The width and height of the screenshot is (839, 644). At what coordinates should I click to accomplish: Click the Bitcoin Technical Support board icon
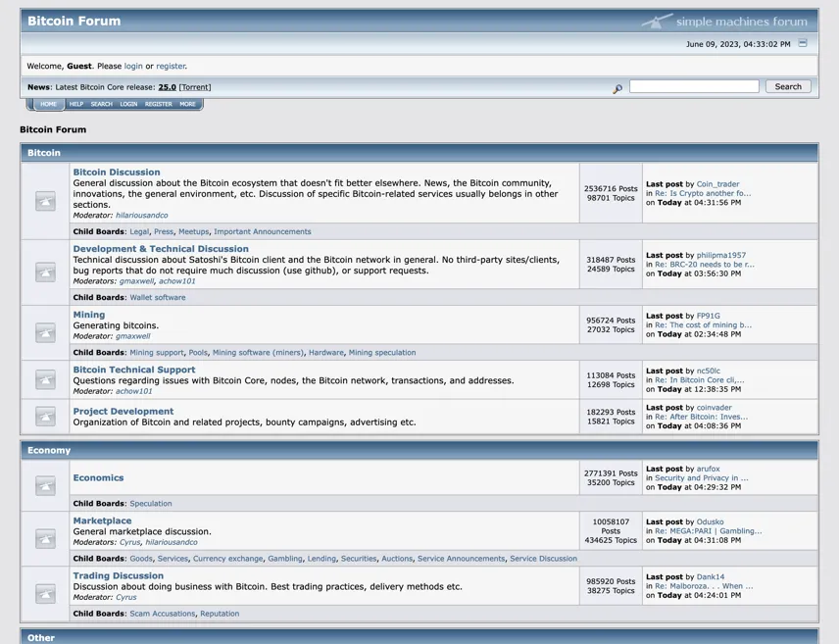(45, 379)
